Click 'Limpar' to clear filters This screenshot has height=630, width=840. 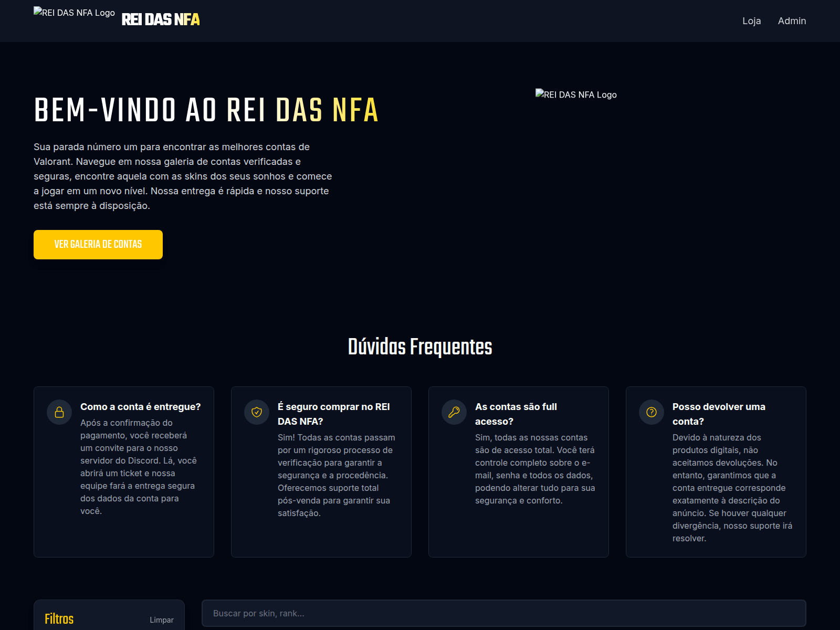pyautogui.click(x=162, y=620)
